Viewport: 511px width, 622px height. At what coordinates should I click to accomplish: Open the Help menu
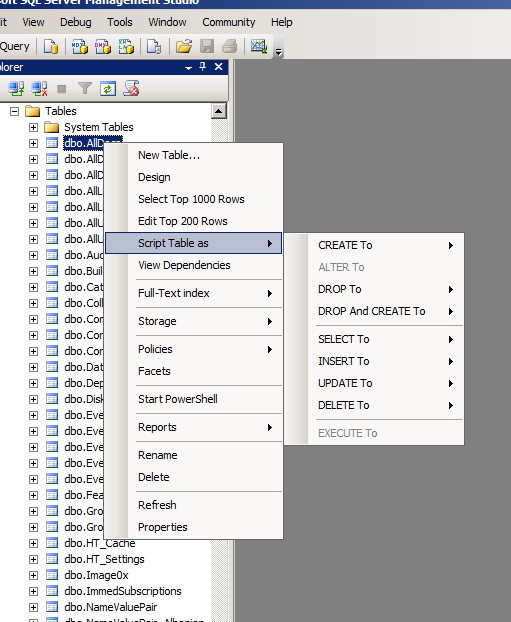(x=282, y=22)
